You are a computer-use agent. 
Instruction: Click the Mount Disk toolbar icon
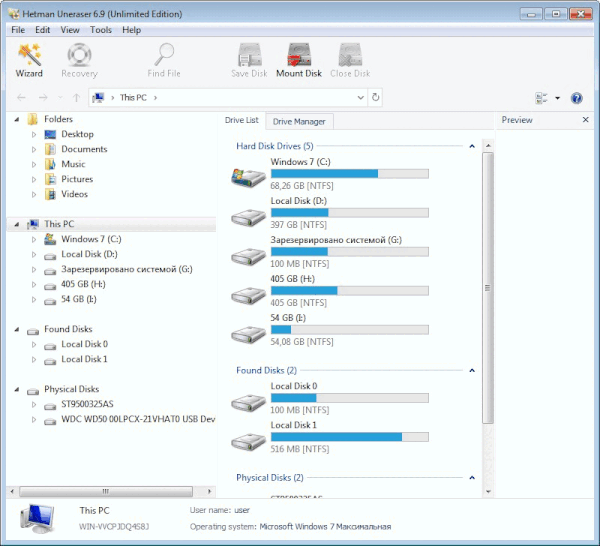299,54
